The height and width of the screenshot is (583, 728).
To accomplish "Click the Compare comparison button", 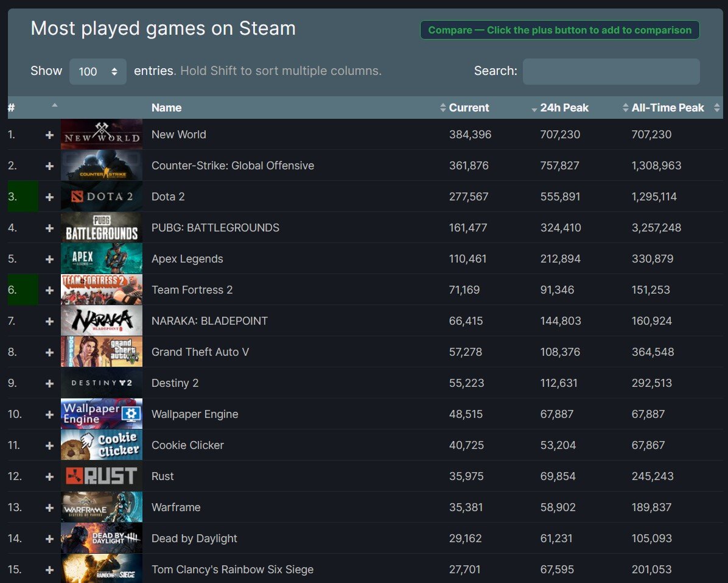I will pos(559,30).
